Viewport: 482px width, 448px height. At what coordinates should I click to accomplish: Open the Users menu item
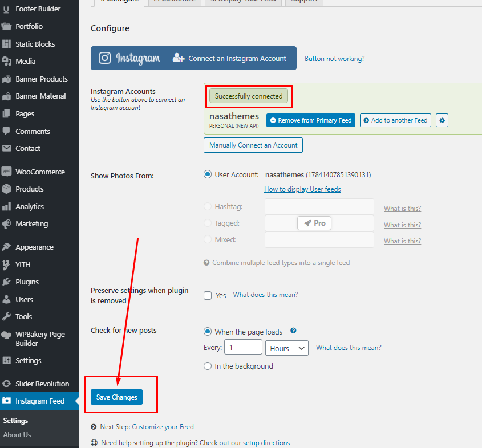25,299
